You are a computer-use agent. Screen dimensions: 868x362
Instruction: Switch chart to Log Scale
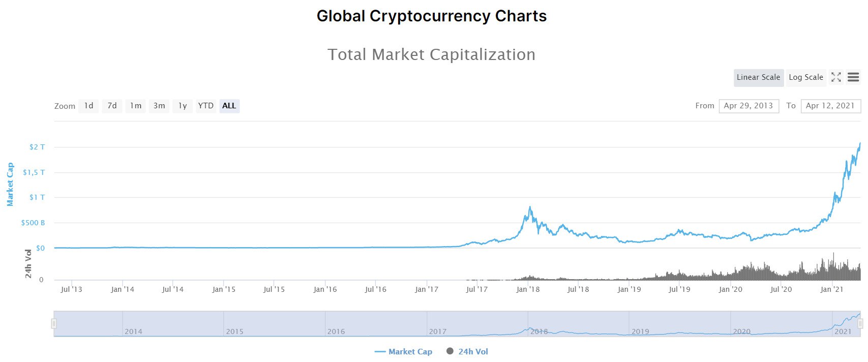[805, 77]
